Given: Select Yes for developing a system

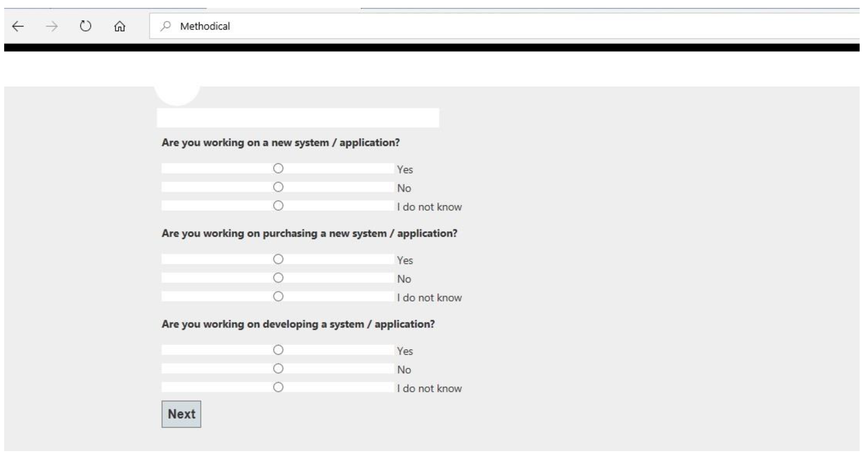Looking at the screenshot, I should (278, 350).
